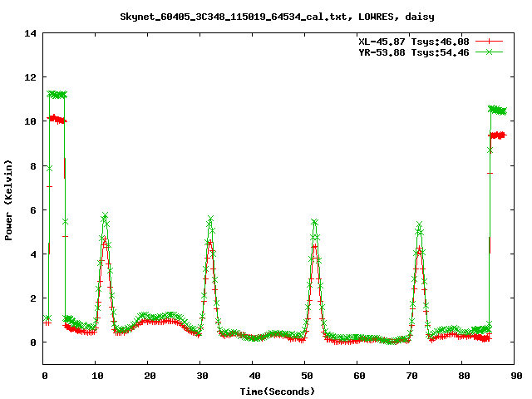
Task: Click red calibration plateau at plot start
Action: coord(57,120)
